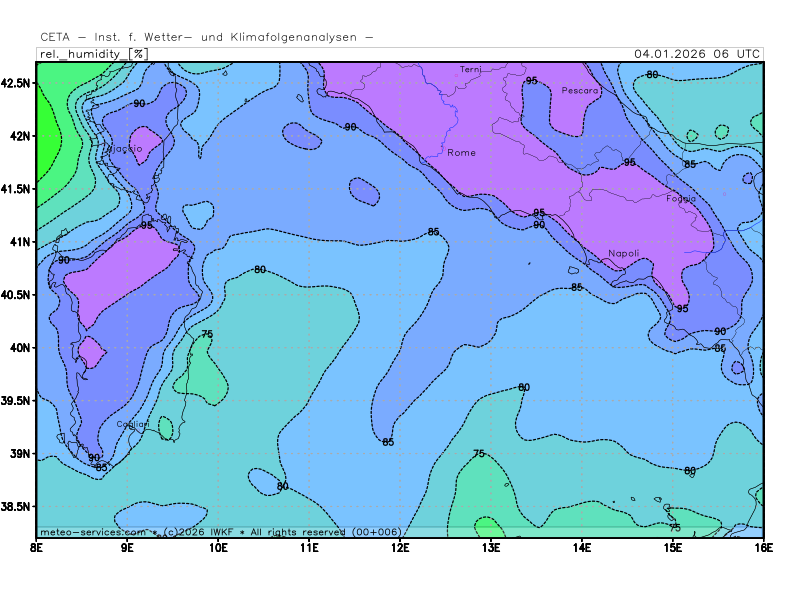800x600 pixels.
Task: Select the Napoli label on the map
Action: (x=623, y=254)
